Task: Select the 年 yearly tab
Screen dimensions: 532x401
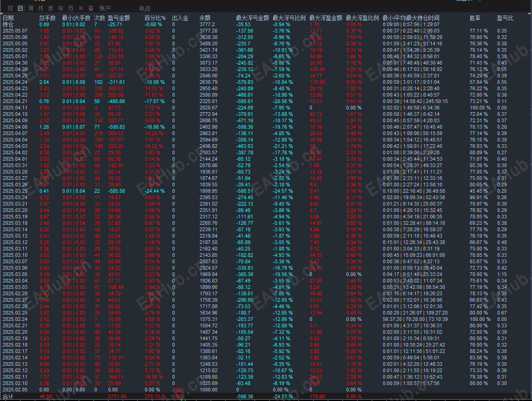Action: pos(61,8)
